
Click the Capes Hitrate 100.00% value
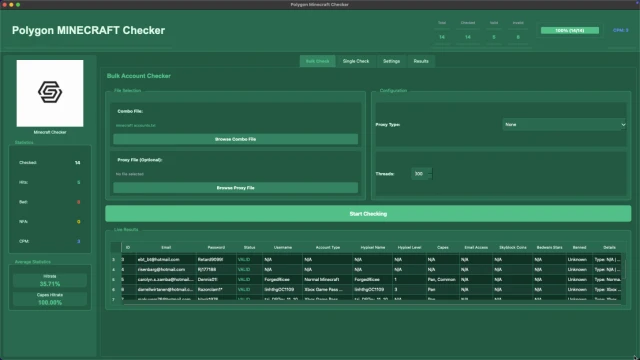(x=50, y=302)
